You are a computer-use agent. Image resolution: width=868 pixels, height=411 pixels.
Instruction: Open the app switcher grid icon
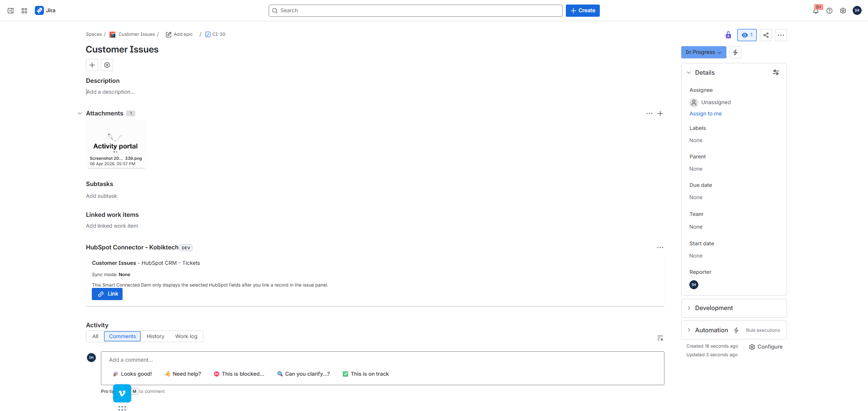pos(24,10)
